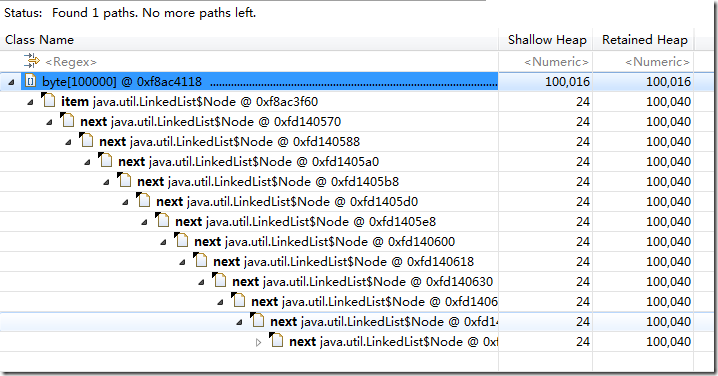Click the object icon of node 0xfd1405d0

click(x=143, y=200)
